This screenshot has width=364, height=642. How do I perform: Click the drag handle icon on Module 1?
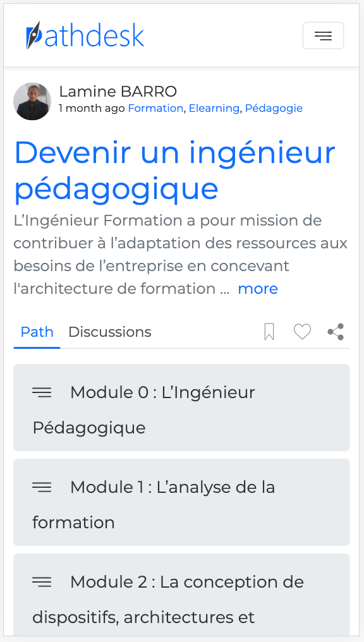pos(42,487)
